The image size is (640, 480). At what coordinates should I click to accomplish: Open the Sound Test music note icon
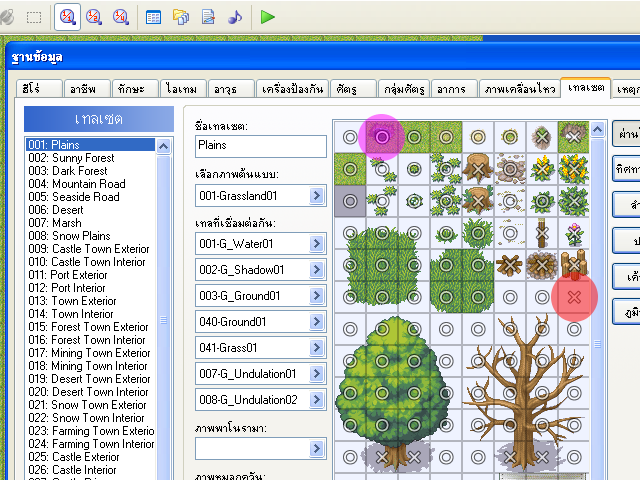coord(235,18)
